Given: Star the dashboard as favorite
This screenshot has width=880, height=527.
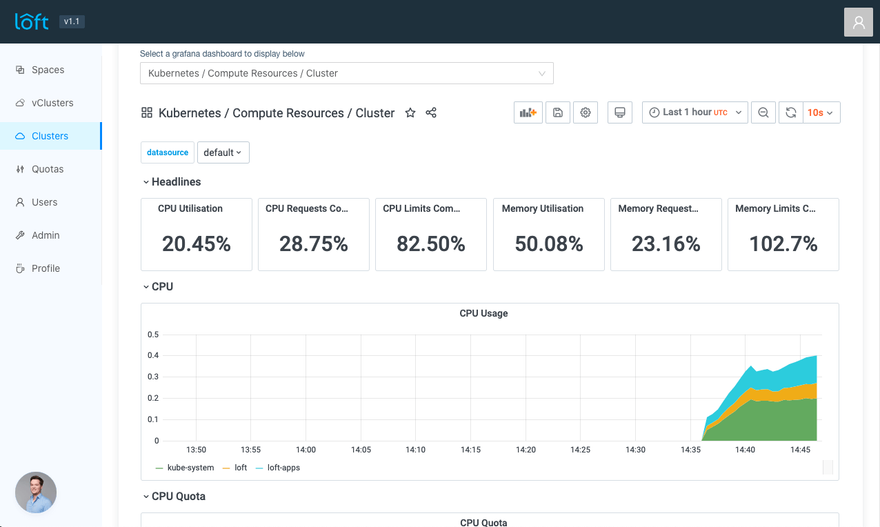Looking at the screenshot, I should click(x=410, y=113).
